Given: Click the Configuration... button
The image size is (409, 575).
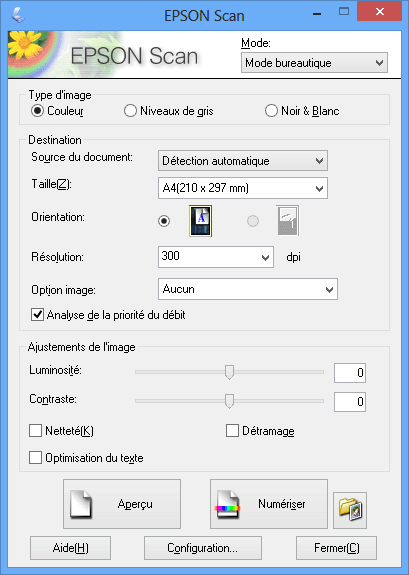Looking at the screenshot, I should point(203,548).
